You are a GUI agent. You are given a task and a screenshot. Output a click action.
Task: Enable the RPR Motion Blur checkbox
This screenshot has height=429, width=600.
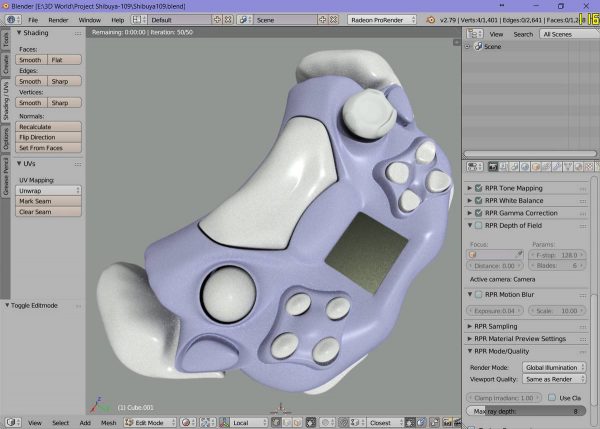(480, 294)
